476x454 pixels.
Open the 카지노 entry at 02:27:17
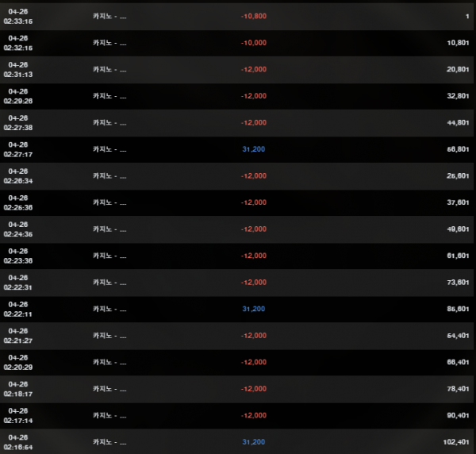109,149
